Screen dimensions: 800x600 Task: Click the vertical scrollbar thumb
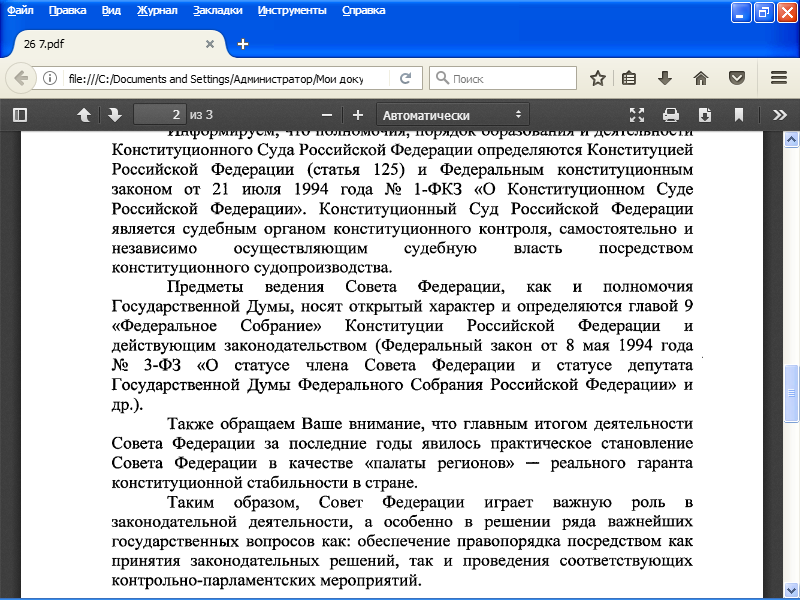791,393
